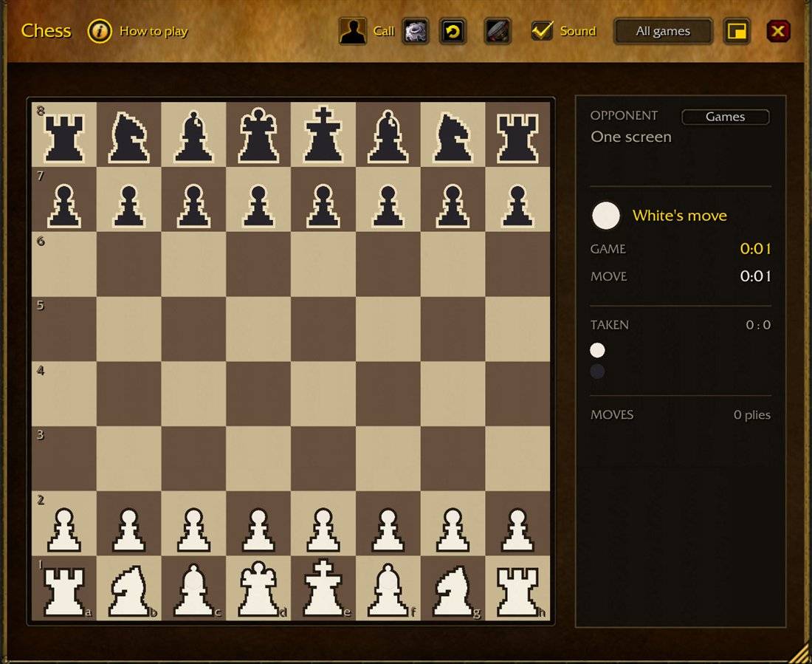Select the white pawn on c2
Screen dimensions: 812x664
193,530
